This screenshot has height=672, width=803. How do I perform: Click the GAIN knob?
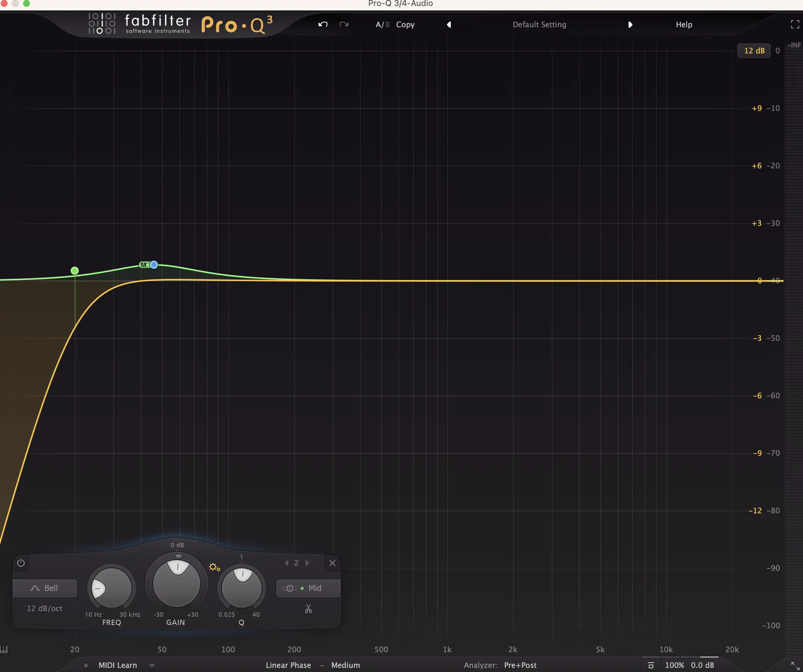[177, 584]
